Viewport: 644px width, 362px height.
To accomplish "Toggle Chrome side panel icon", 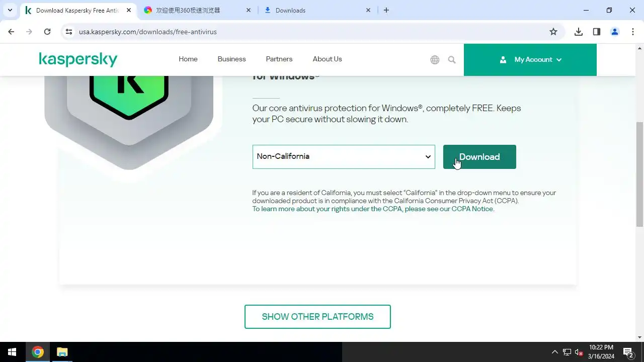I will click(x=597, y=32).
